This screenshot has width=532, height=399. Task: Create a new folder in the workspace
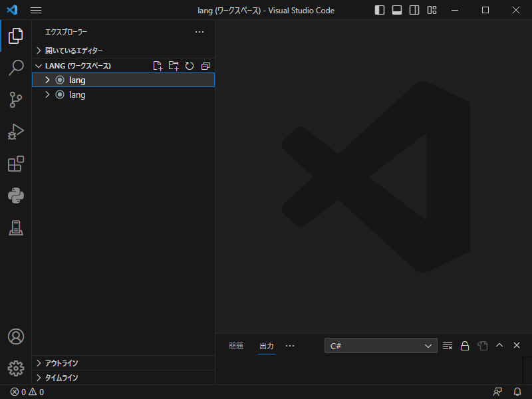174,66
